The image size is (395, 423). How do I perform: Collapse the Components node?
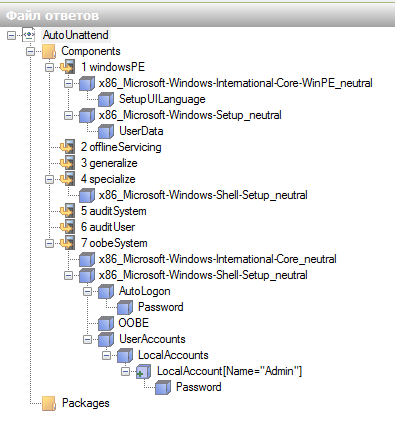[x=30, y=51]
